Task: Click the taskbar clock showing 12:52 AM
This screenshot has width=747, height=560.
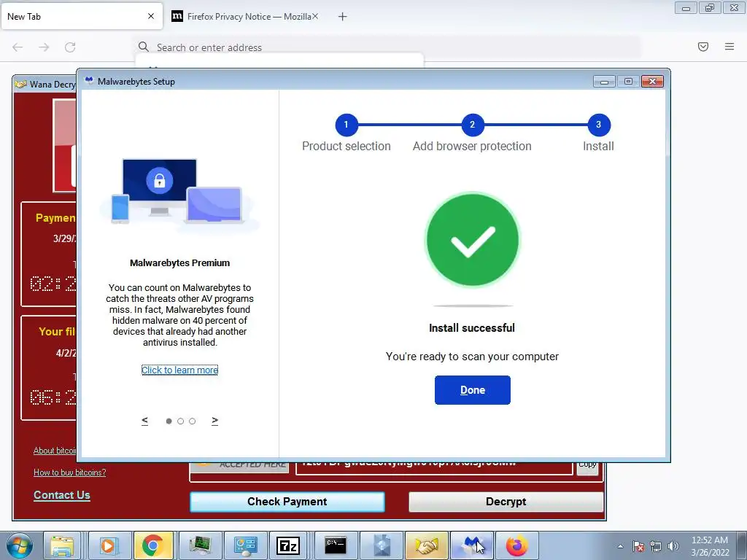Action: click(710, 546)
